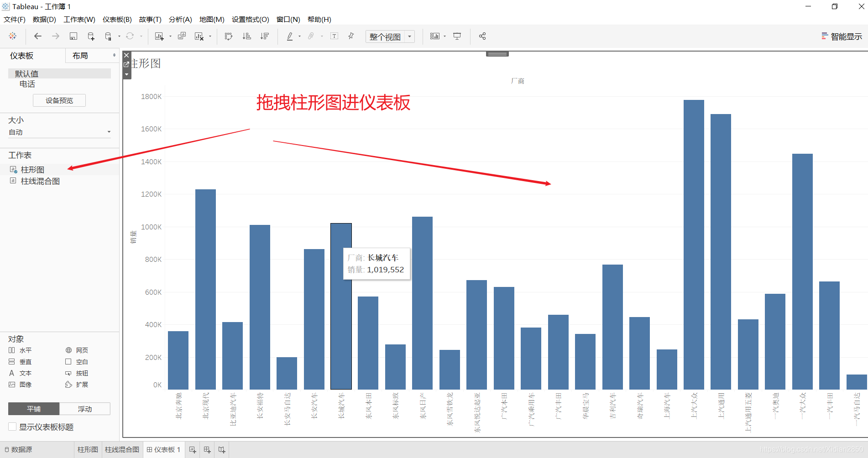Click the new worksheet toolbar icon
Viewport: 868px width, 458px height.
159,36
